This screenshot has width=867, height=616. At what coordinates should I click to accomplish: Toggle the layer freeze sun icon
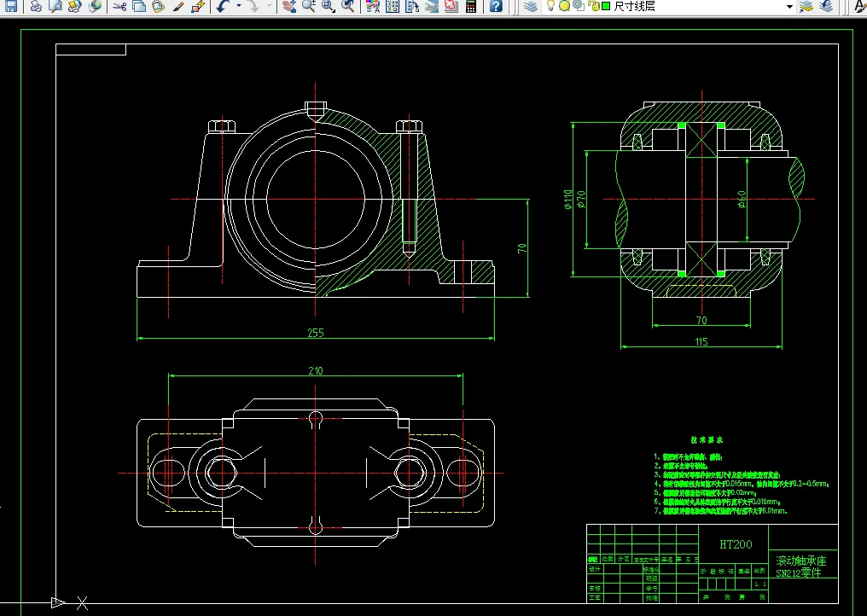[564, 6]
